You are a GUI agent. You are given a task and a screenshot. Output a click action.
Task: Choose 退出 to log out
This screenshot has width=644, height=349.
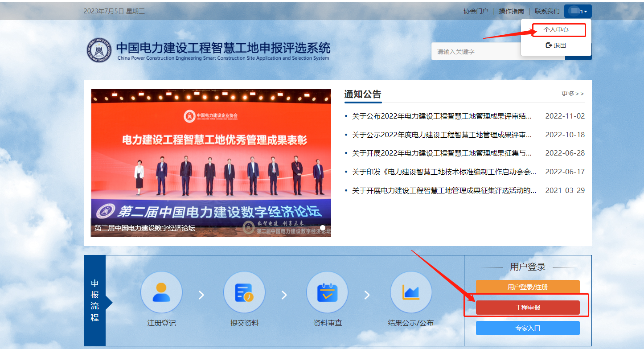(556, 45)
